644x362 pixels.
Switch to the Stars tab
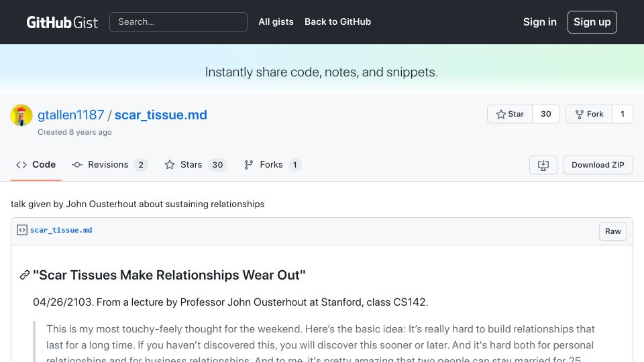tap(195, 165)
